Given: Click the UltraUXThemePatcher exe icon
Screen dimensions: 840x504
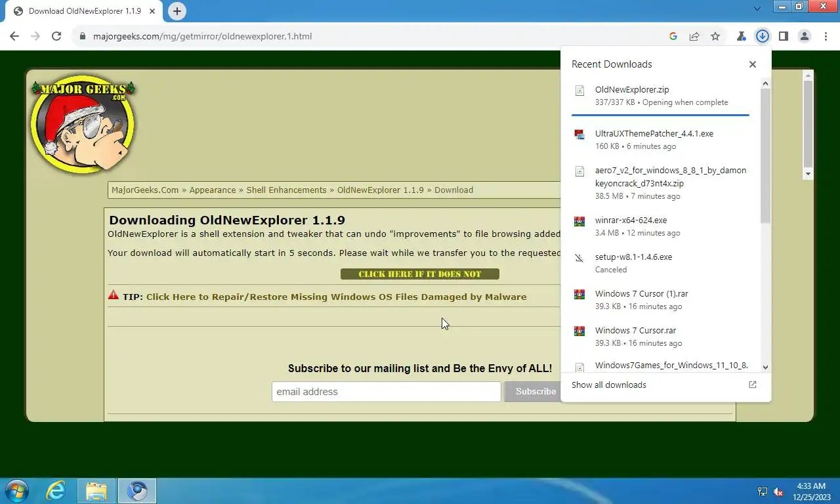Looking at the screenshot, I should point(579,134).
